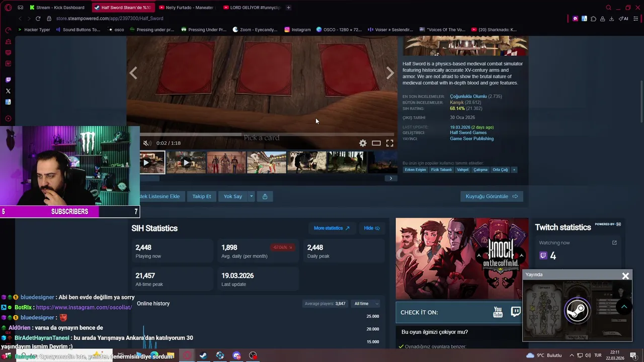Click the Steam logo in Yayında preview
The image size is (644, 362).
click(577, 310)
